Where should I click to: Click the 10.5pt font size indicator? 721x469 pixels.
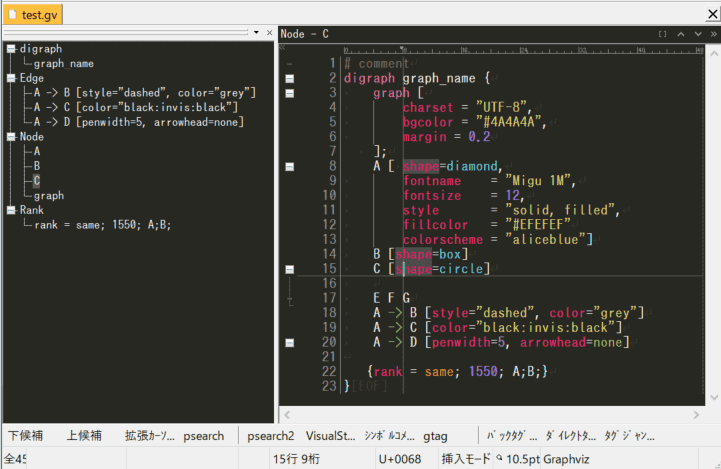[x=523, y=458]
